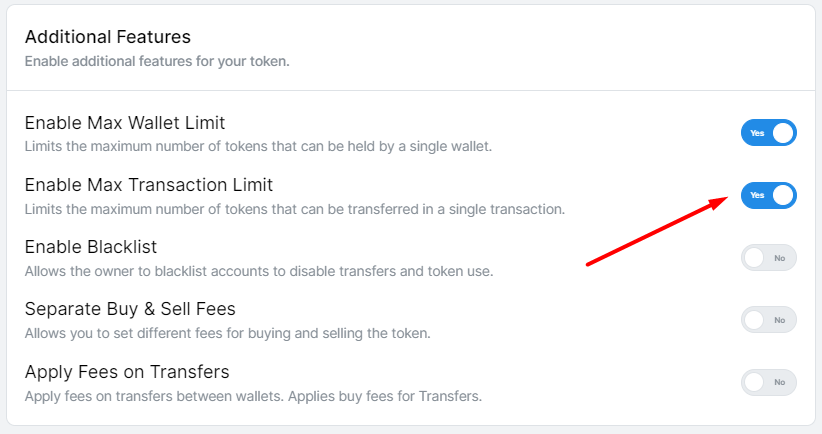Screen dimensions: 822x434
Task: Click the description about fees on transfers between wallets
Action: tap(253, 396)
